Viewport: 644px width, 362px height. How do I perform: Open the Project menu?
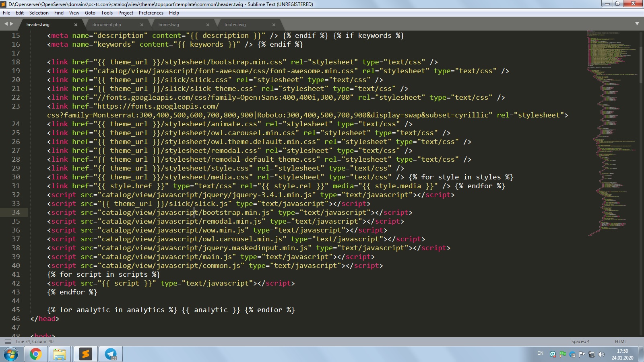[126, 13]
